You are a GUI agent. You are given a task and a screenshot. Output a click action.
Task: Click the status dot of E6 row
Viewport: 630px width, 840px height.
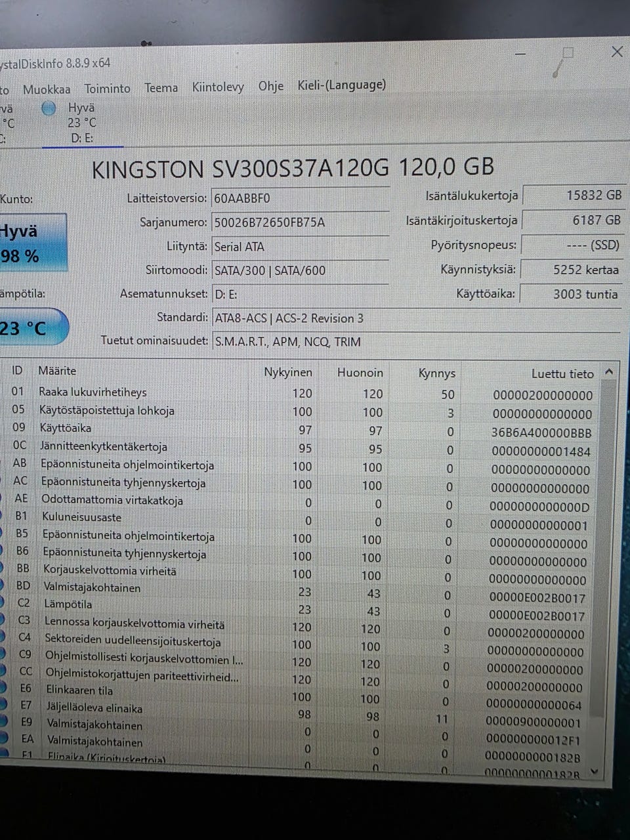(x=3, y=688)
